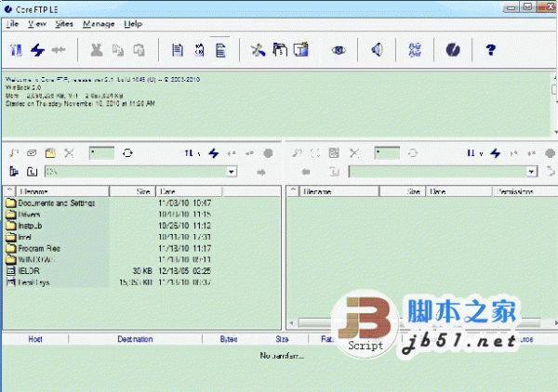The height and width of the screenshot is (392, 558).
Task: Sort remote files by Permissions header
Action: (525, 191)
